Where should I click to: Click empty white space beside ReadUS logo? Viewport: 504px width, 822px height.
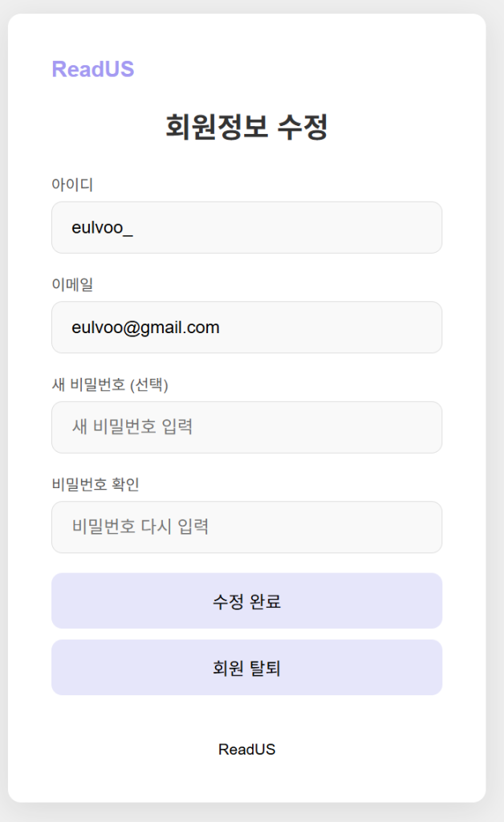[x=294, y=69]
